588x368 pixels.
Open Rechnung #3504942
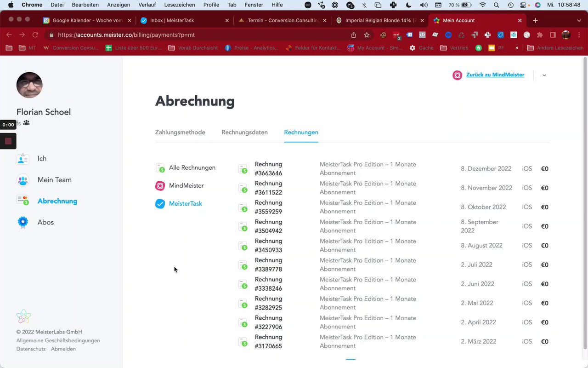[268, 226]
